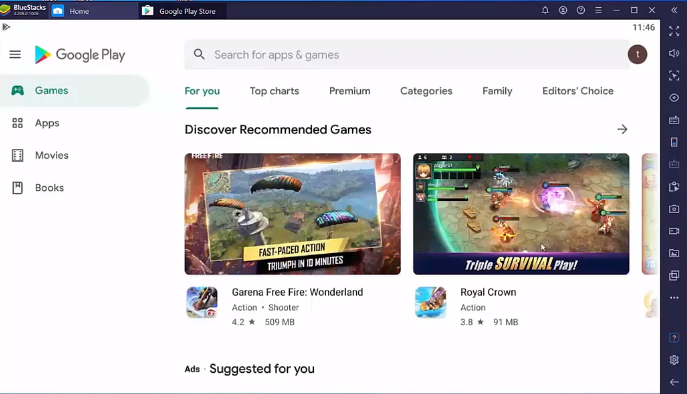Open BlueStacks notifications bell
Screen dimensions: 687x394
pyautogui.click(x=545, y=10)
